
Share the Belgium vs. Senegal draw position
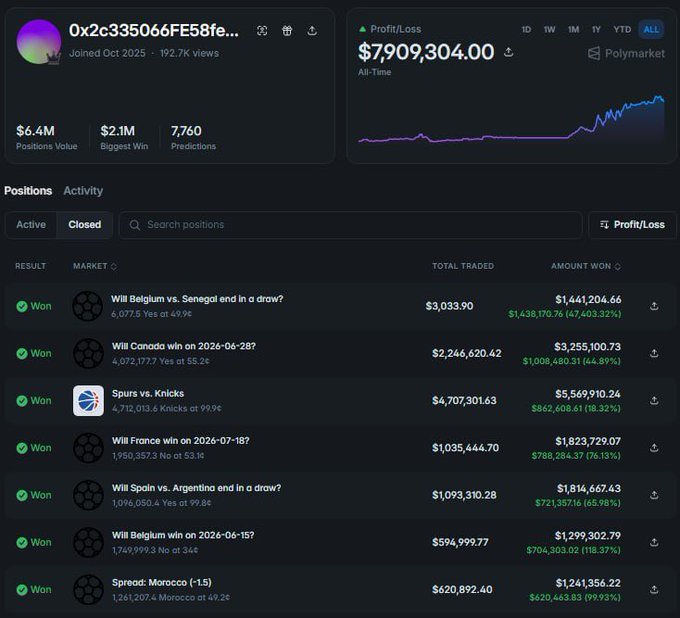tap(654, 306)
